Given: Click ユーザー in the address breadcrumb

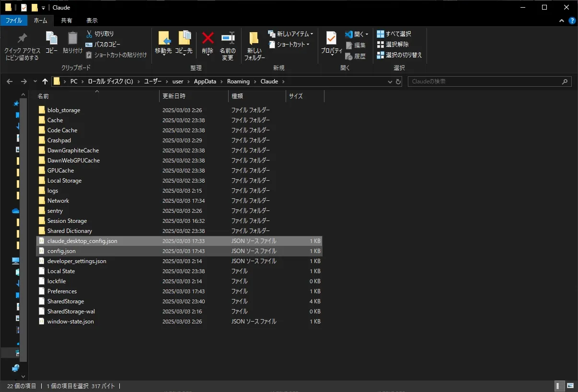Looking at the screenshot, I should point(153,81).
